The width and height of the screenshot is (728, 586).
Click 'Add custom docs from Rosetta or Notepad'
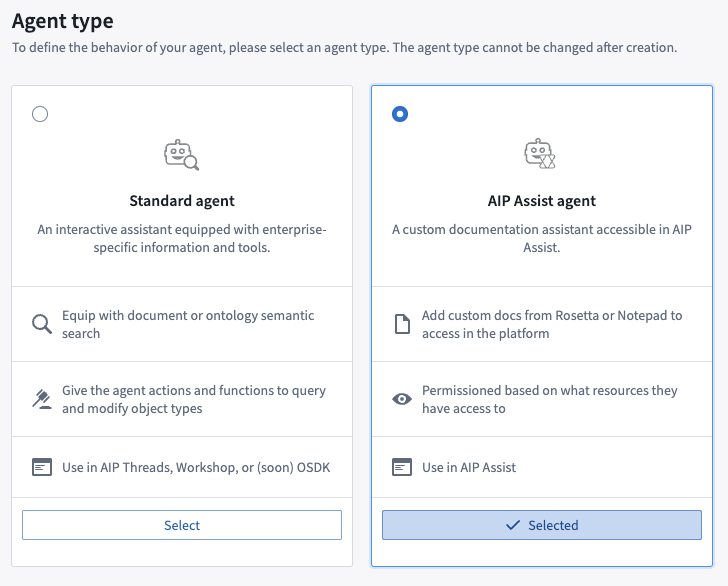[x=552, y=324]
